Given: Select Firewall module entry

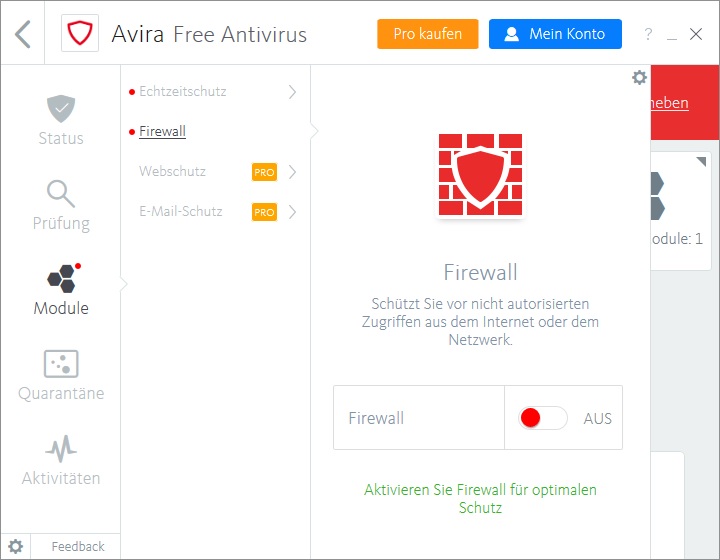Looking at the screenshot, I should pos(162,131).
